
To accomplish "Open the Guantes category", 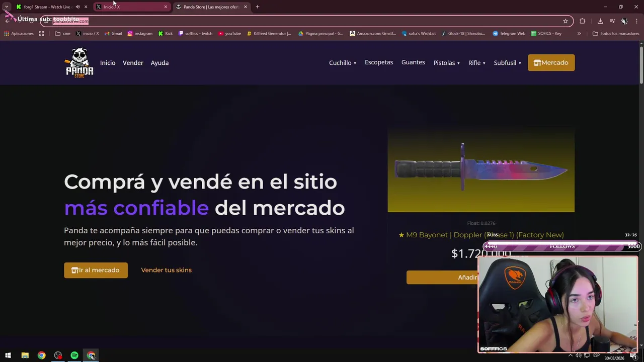I will 413,62.
